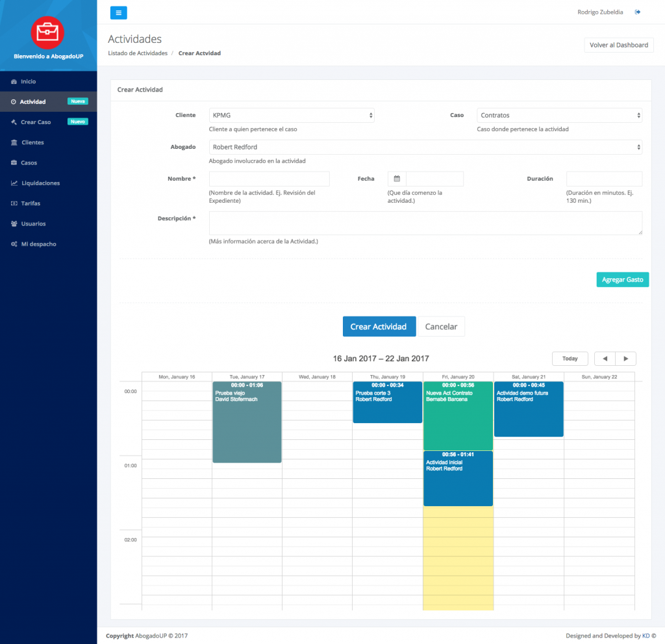Open the Abogado dropdown showing Robert Redford
The width and height of the screenshot is (665, 644).
click(x=425, y=148)
